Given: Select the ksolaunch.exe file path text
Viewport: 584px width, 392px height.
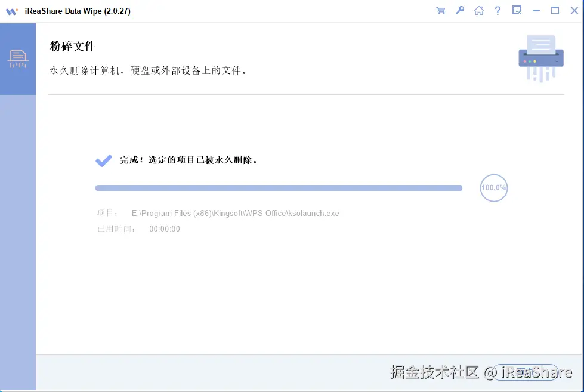Looking at the screenshot, I should click(x=235, y=213).
